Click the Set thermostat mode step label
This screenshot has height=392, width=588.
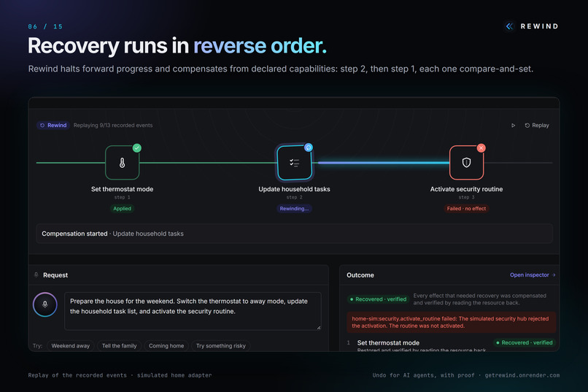point(123,189)
